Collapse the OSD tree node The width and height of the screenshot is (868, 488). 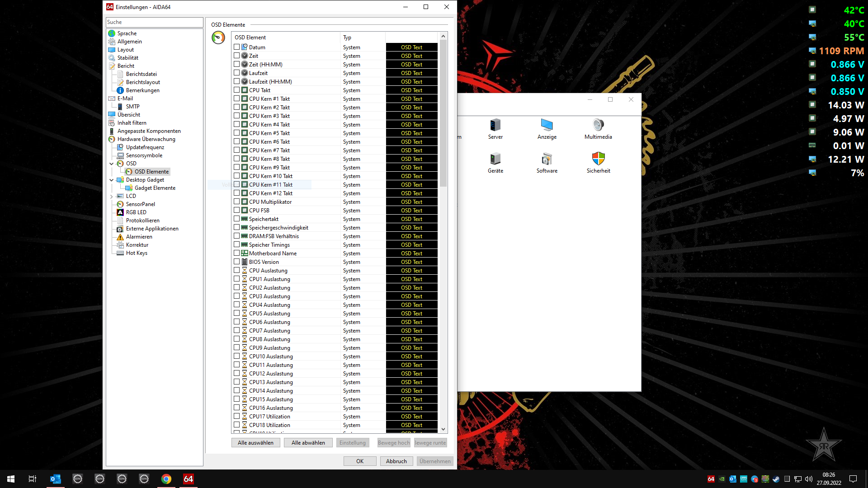[111, 164]
